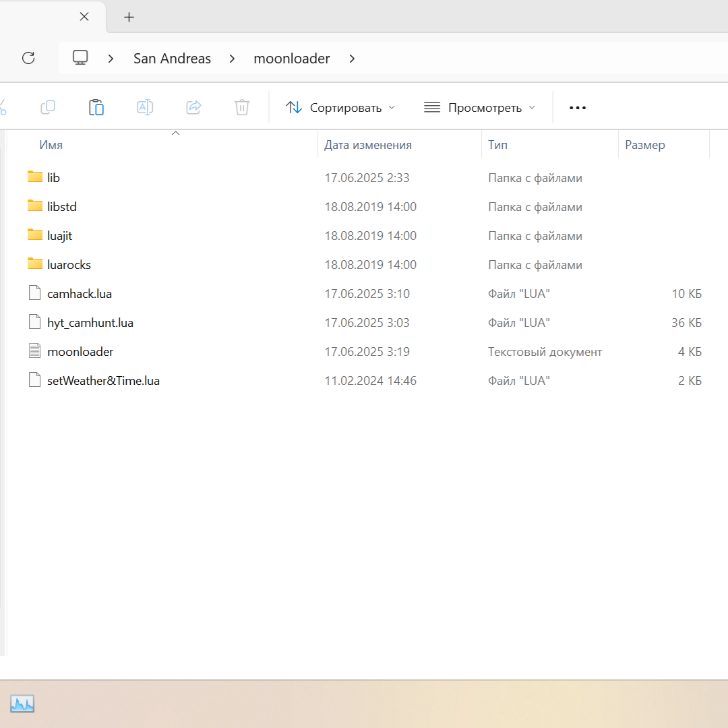
Task: Sort by Дата изменения column header
Action: pos(367,145)
